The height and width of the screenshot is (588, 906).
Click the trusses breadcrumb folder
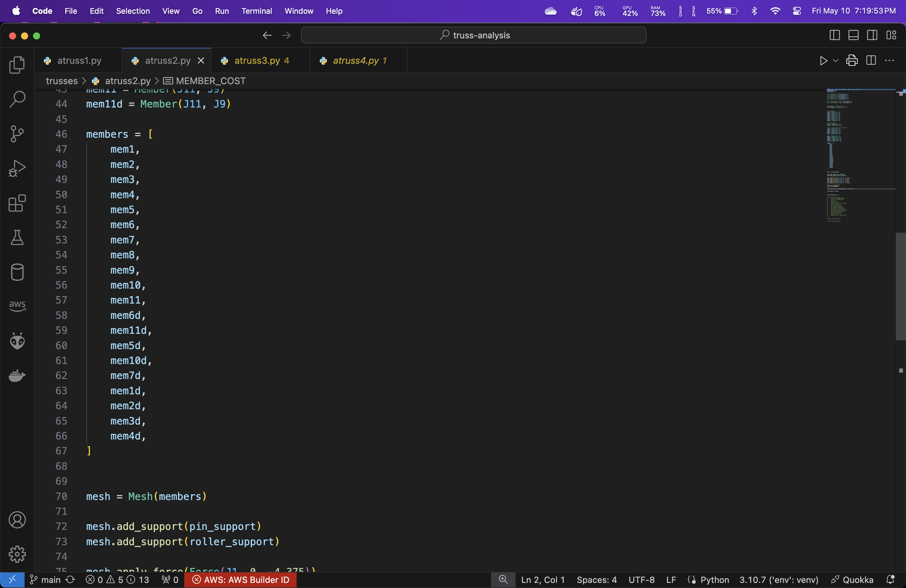tap(62, 81)
